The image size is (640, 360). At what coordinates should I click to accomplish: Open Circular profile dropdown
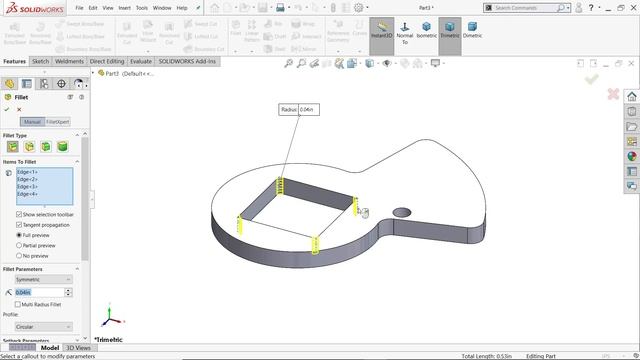click(x=43, y=327)
